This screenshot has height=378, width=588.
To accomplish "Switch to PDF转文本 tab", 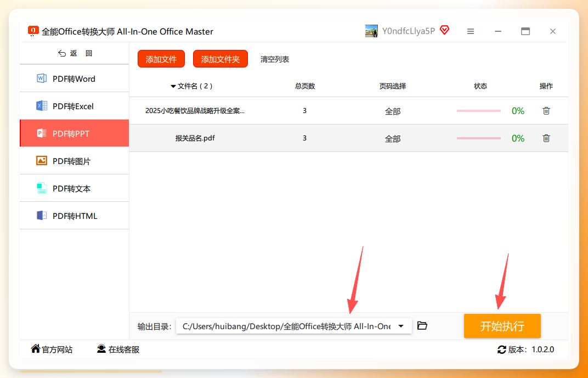I will pyautogui.click(x=74, y=188).
